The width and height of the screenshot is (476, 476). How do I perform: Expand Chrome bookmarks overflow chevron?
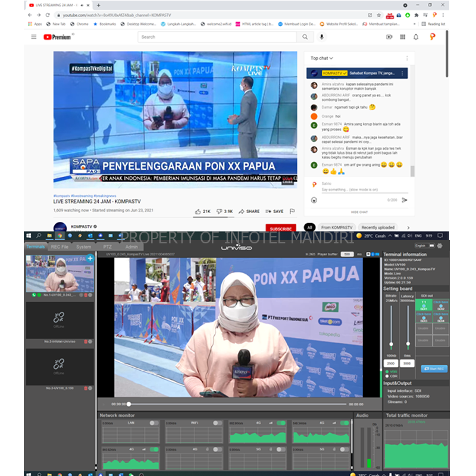pos(414,24)
